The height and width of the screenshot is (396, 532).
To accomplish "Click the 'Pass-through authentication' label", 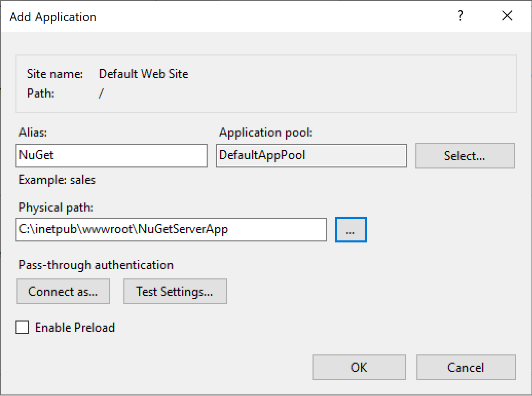I will click(96, 265).
